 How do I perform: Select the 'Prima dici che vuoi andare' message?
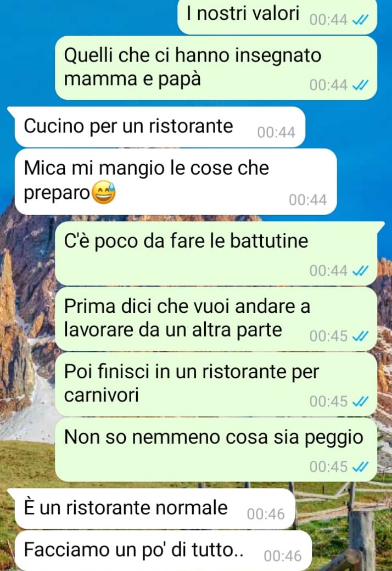(x=216, y=318)
